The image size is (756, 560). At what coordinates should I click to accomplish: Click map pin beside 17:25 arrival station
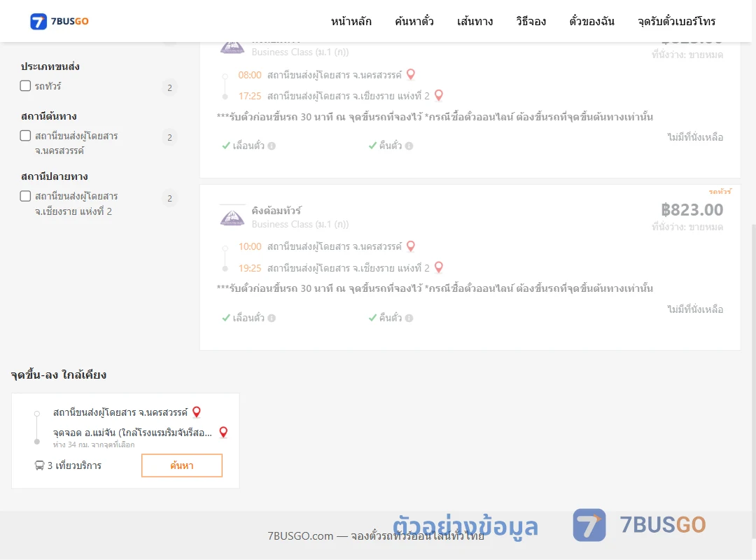coord(439,95)
